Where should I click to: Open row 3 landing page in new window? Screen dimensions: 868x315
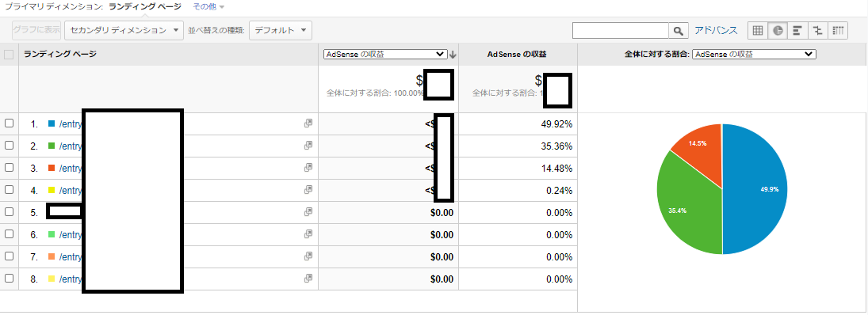tap(308, 168)
